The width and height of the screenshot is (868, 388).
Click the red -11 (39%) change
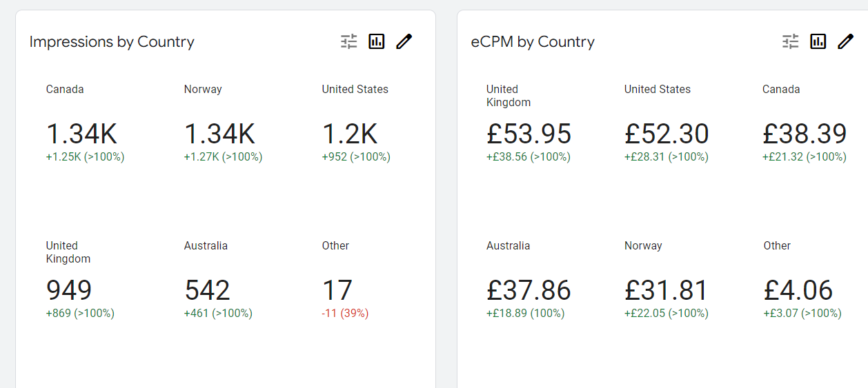345,314
